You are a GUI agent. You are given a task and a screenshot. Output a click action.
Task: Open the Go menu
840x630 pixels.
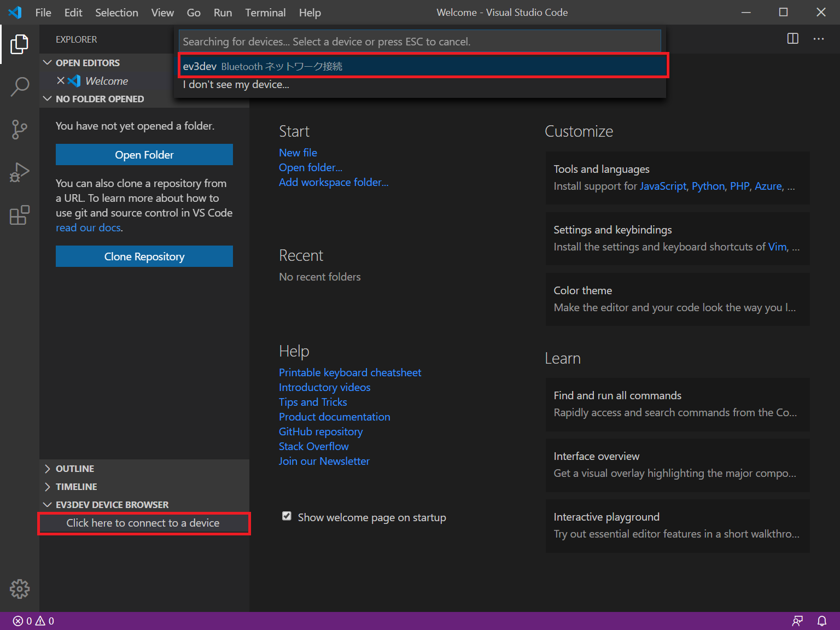coord(194,12)
